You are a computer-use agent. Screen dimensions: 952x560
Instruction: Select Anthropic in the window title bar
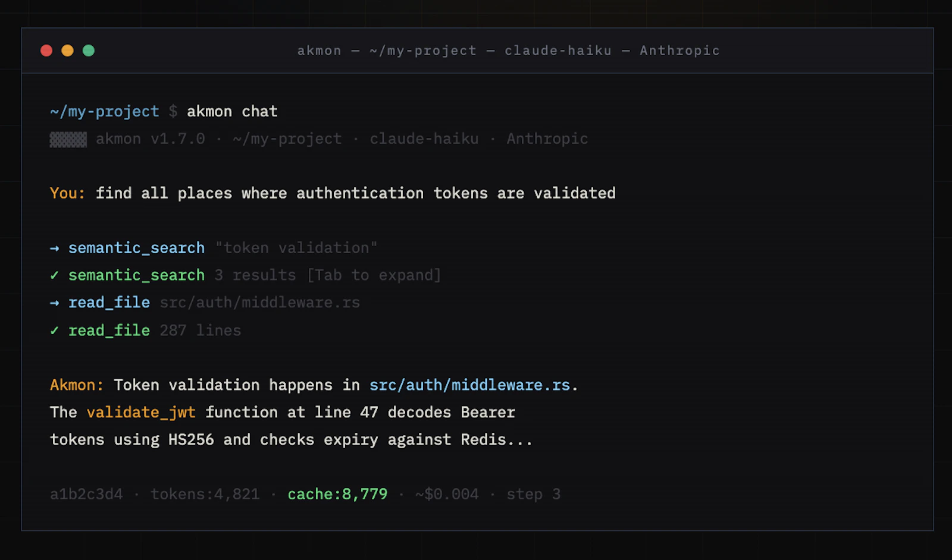coord(679,51)
